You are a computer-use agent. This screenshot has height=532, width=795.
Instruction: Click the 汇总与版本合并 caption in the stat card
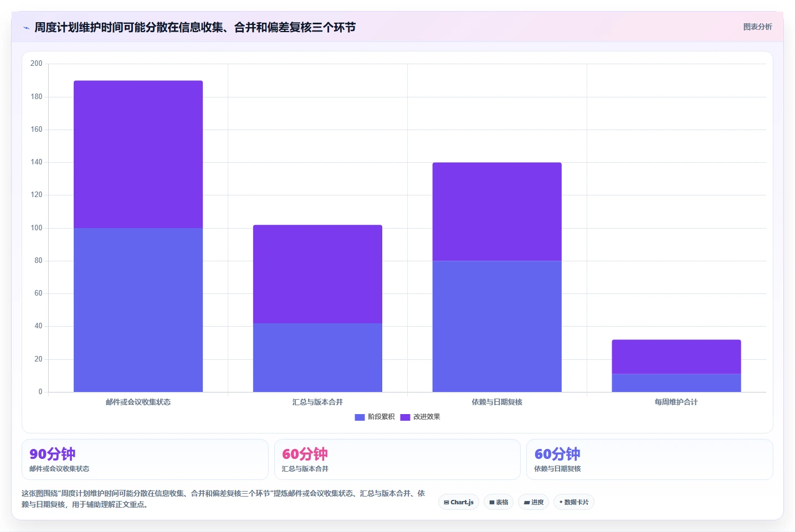(x=305, y=469)
